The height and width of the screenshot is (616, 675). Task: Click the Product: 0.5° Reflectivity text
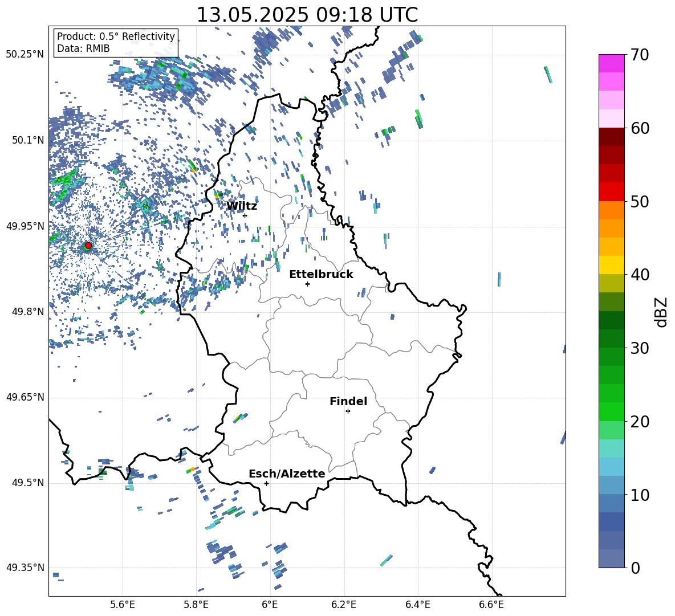pos(116,36)
